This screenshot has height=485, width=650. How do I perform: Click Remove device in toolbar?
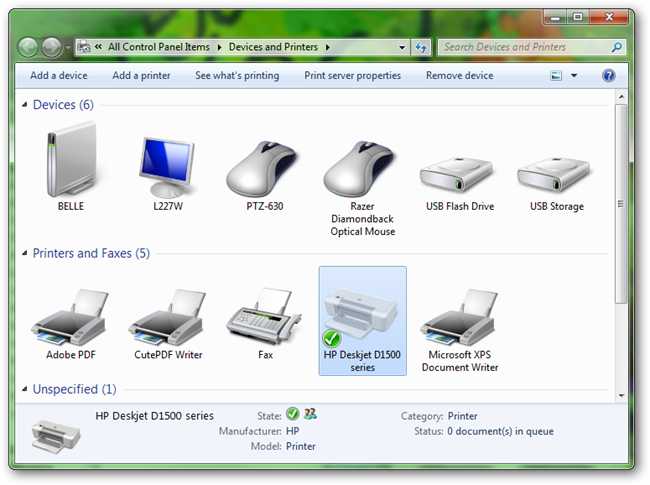point(459,76)
